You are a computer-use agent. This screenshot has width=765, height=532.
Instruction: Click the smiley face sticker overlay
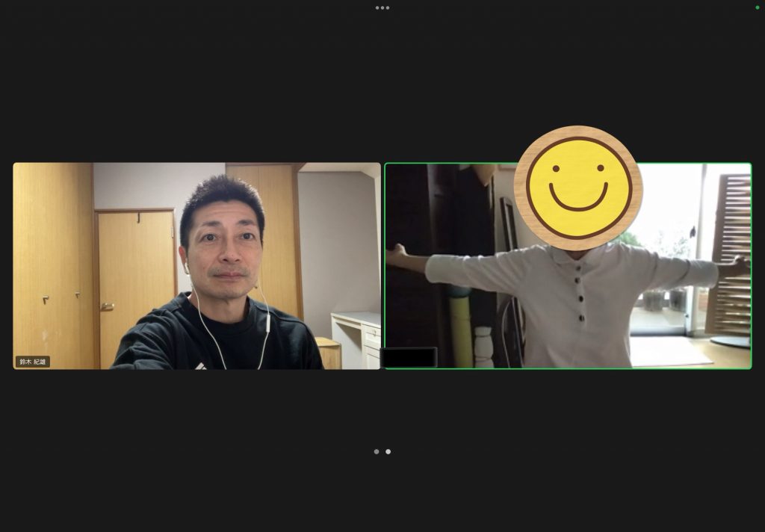pos(578,188)
